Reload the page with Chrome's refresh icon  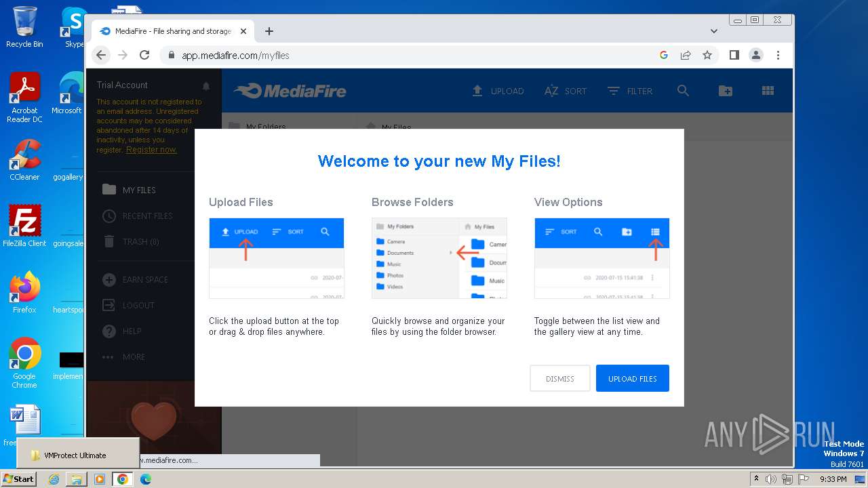click(144, 55)
